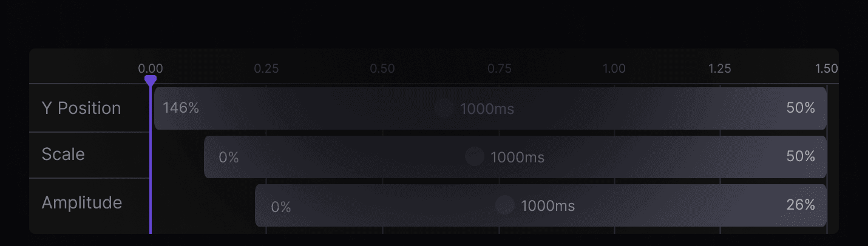Edit the 0% start value on the Amplitude bar
The width and height of the screenshot is (868, 246).
281,207
